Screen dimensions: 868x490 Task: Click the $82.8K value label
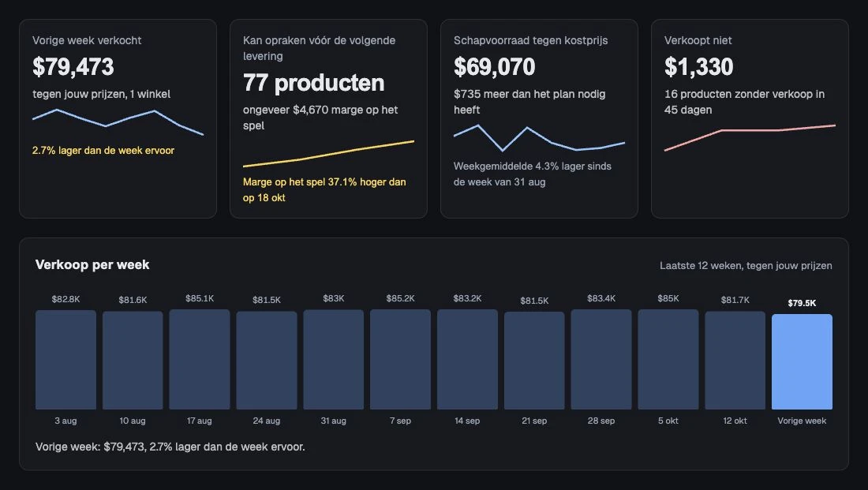(65, 299)
